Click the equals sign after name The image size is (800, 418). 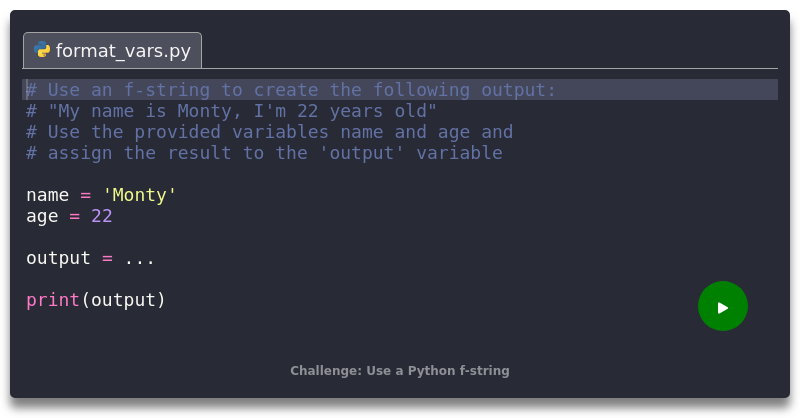(85, 195)
